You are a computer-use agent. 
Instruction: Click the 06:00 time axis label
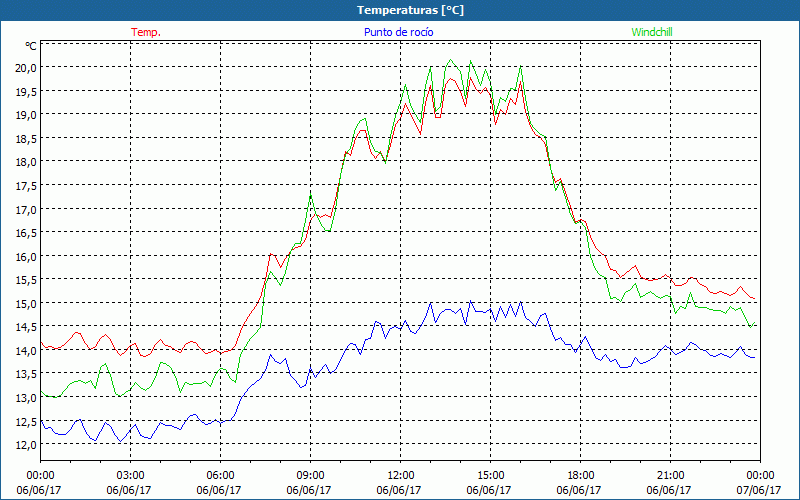(220, 475)
